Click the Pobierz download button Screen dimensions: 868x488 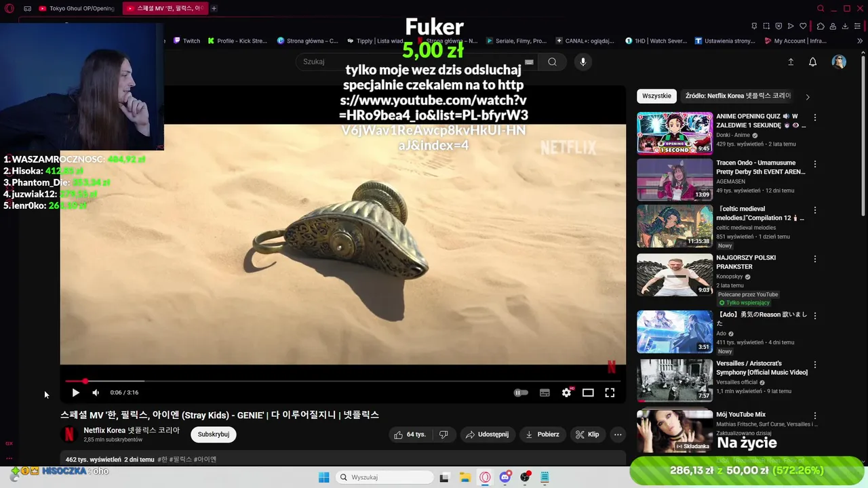[x=542, y=434]
